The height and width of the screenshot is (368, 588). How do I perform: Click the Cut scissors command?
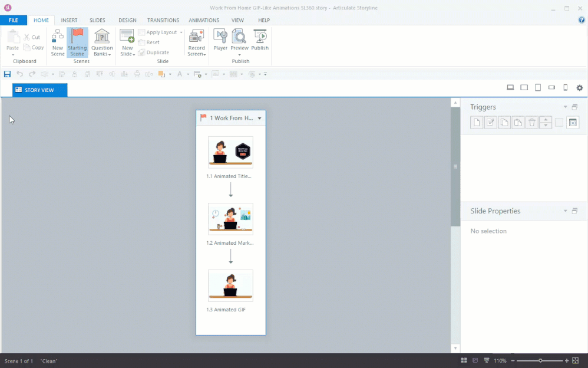(x=31, y=37)
